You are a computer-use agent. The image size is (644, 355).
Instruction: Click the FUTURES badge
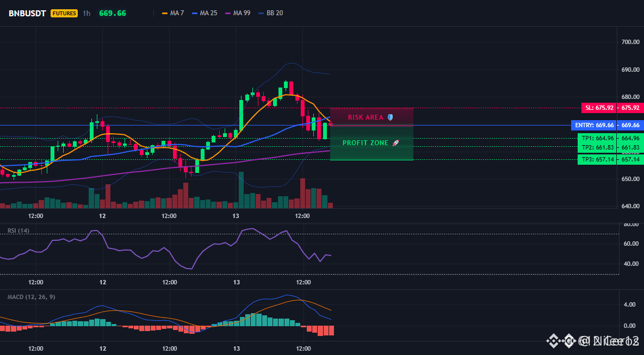[64, 13]
